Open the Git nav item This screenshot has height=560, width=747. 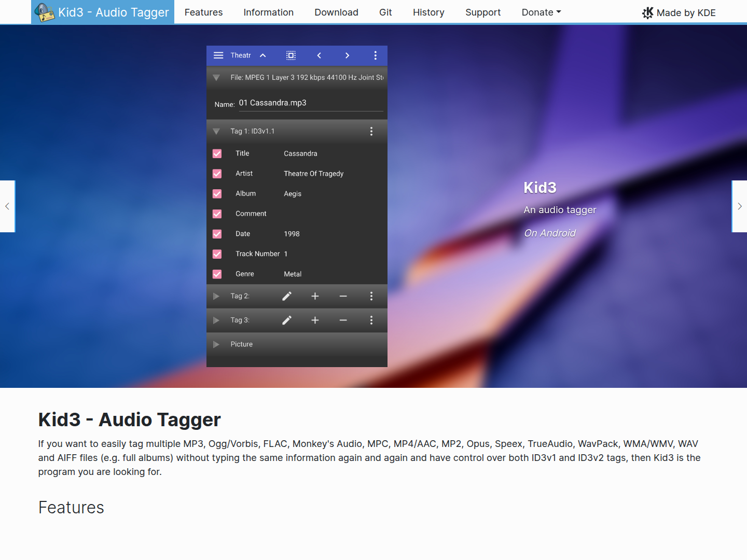[x=385, y=12]
